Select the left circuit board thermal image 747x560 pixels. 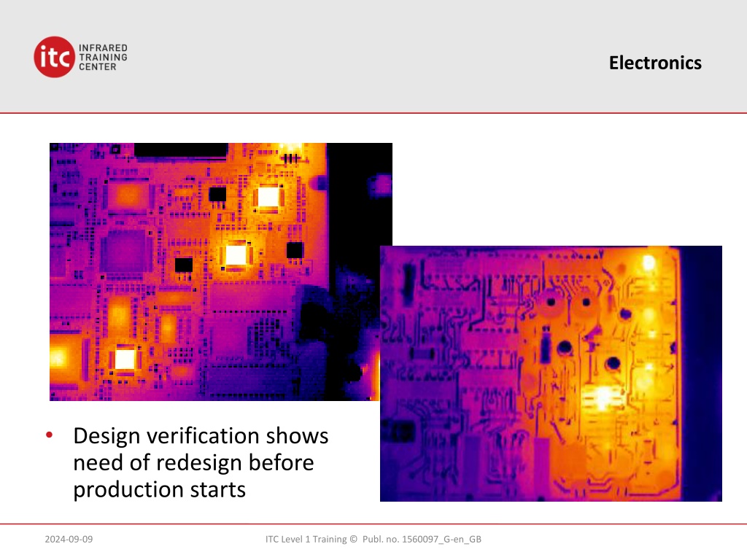point(221,271)
